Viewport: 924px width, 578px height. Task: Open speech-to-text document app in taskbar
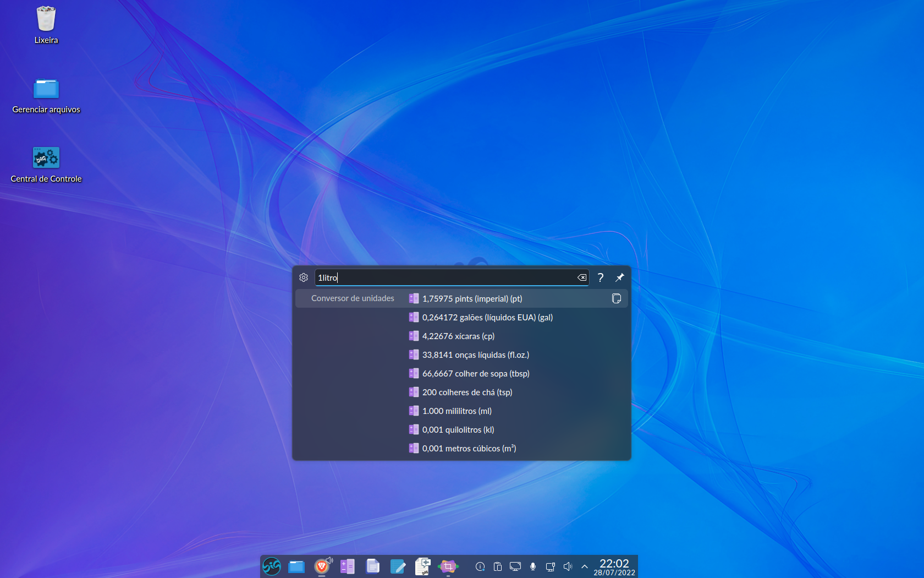click(x=423, y=566)
